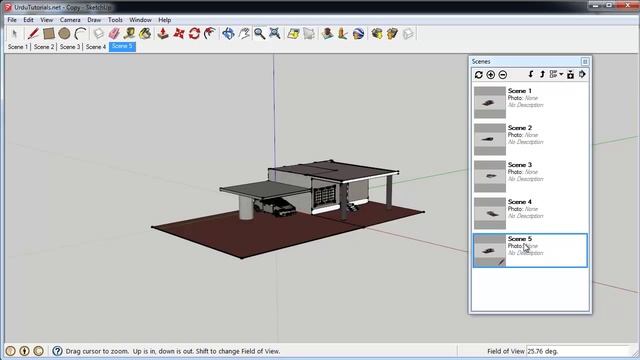Screen dimensions: 640x360
Task: Click the Make Component icon
Action: click(98, 34)
